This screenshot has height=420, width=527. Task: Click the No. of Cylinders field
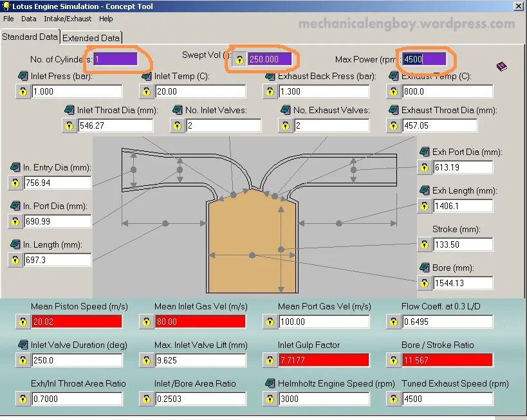tap(115, 59)
